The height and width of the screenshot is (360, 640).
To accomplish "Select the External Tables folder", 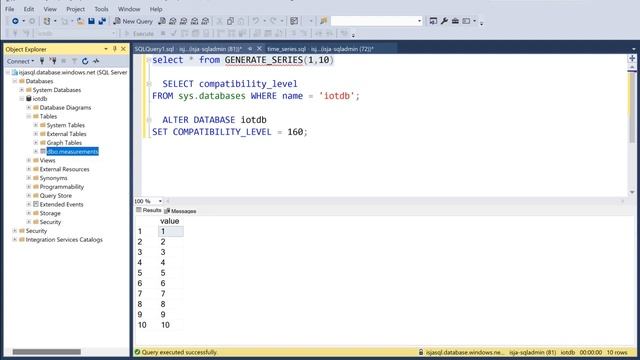I will pyautogui.click(x=67, y=134).
